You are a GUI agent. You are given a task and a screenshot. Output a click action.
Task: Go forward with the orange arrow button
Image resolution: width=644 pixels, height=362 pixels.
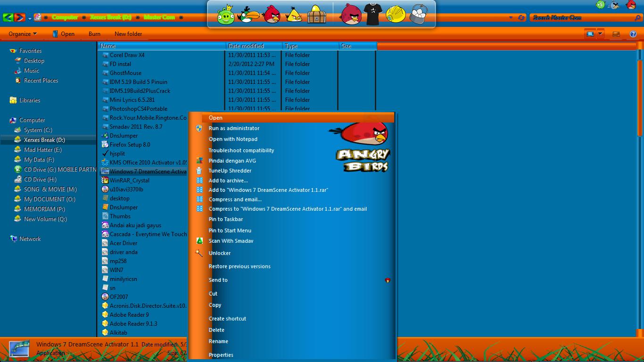coord(19,17)
